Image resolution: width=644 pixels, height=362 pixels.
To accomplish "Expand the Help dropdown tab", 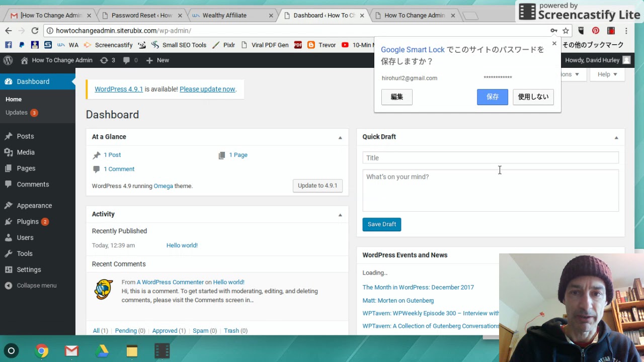I will point(607,74).
